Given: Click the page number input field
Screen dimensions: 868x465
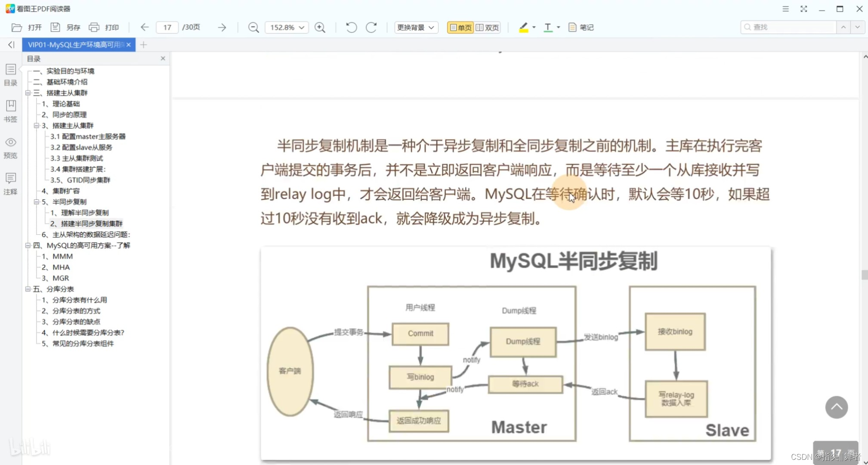Looking at the screenshot, I should (167, 28).
